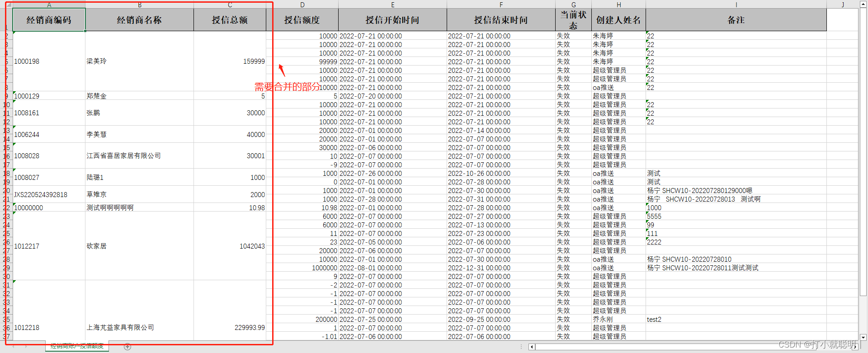868x353 pixels.
Task: Select the 张鹏 name cell
Action: [x=139, y=113]
